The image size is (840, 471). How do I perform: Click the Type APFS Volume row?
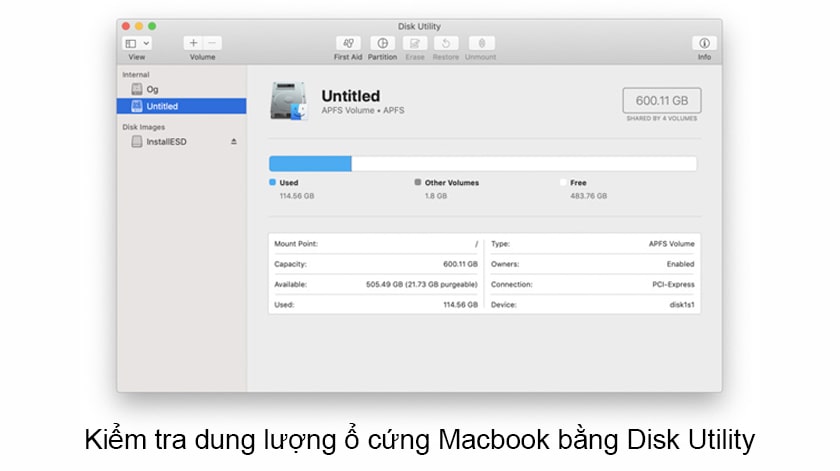click(592, 244)
